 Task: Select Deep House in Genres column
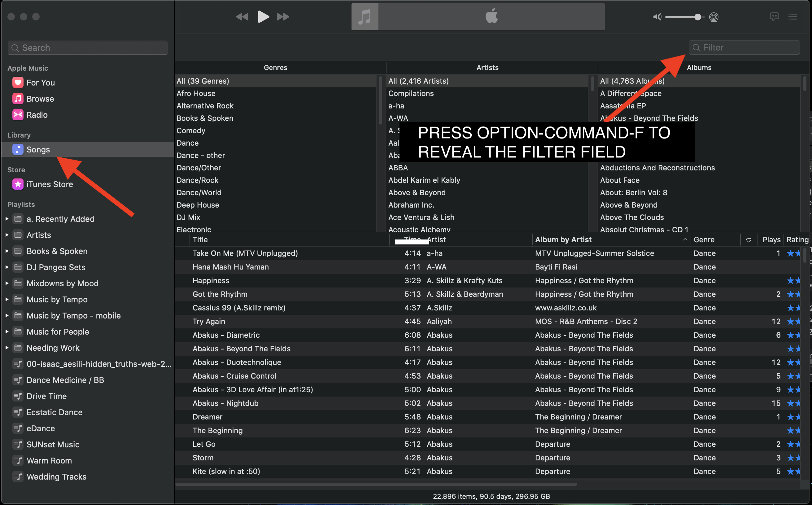tap(198, 205)
